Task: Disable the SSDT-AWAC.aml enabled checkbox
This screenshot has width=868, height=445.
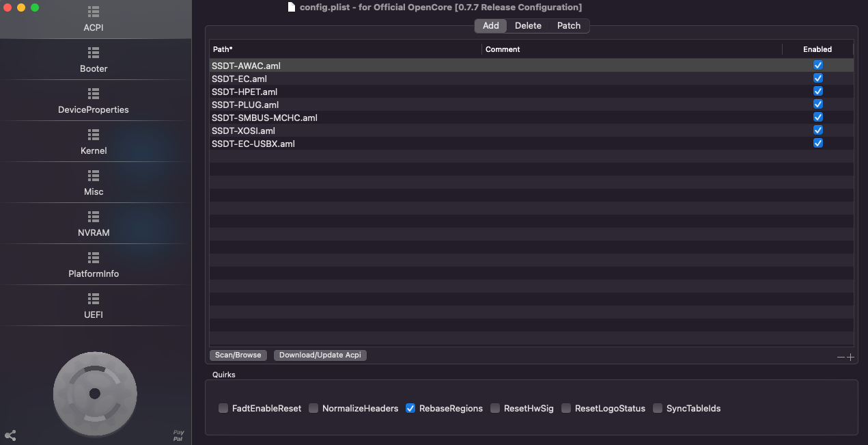Action: coord(817,65)
